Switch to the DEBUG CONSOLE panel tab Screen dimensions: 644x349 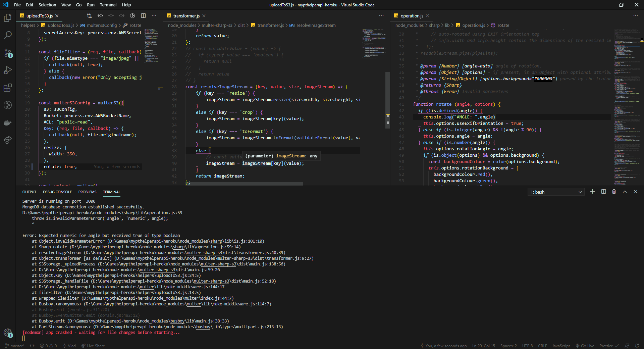pos(57,192)
